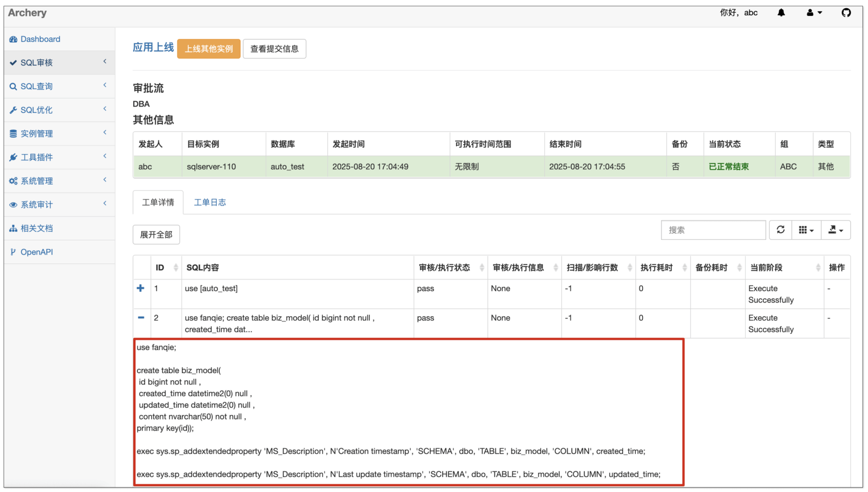Open the GitHub icon link
This screenshot has height=492, width=868.
tap(846, 13)
